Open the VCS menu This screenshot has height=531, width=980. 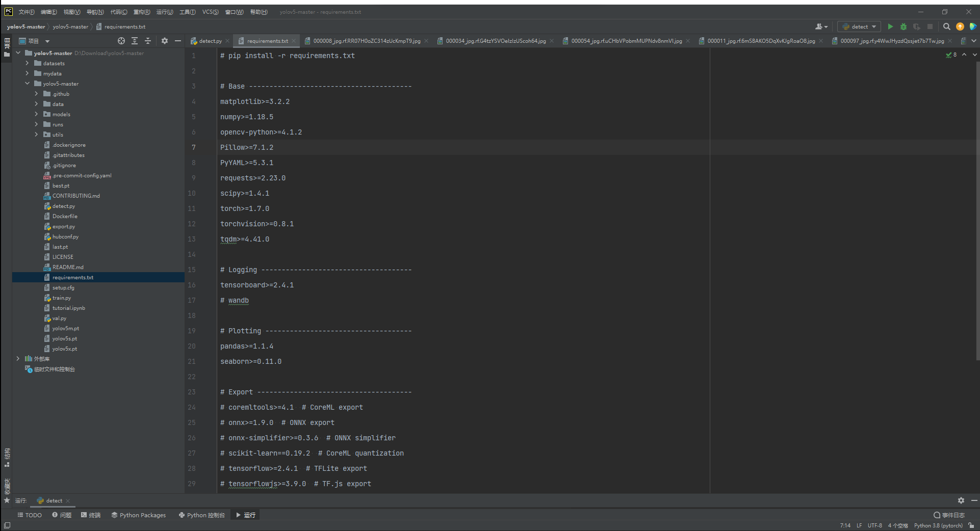point(210,12)
